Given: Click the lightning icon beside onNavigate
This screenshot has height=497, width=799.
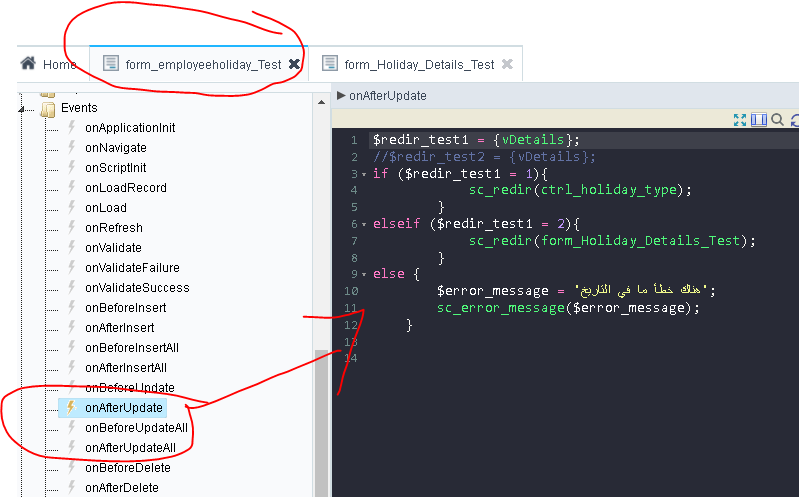Looking at the screenshot, I should point(72,147).
